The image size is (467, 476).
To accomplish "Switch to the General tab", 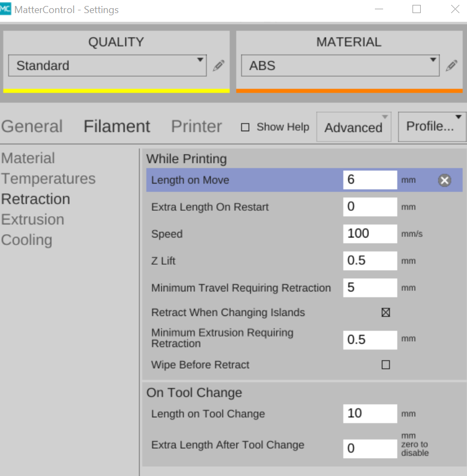I will (32, 126).
